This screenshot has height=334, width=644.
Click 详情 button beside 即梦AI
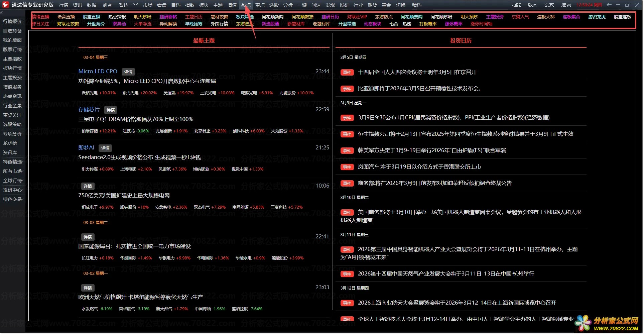pyautogui.click(x=105, y=148)
